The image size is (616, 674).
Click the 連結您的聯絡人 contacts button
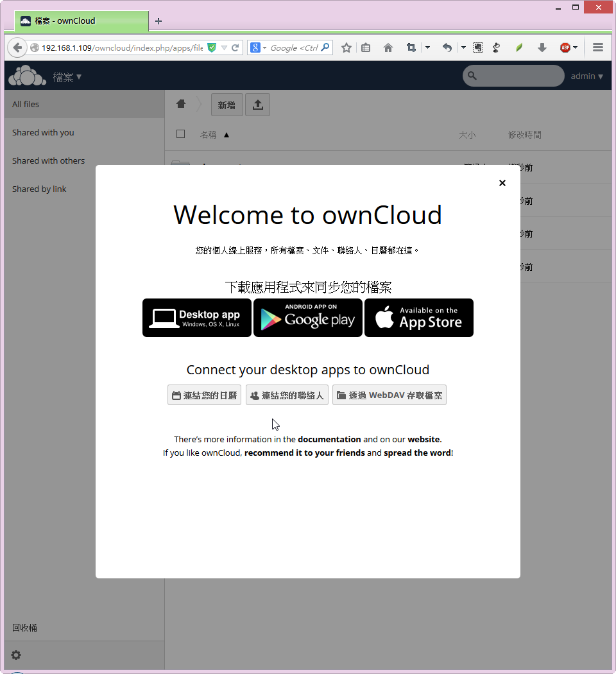(287, 395)
